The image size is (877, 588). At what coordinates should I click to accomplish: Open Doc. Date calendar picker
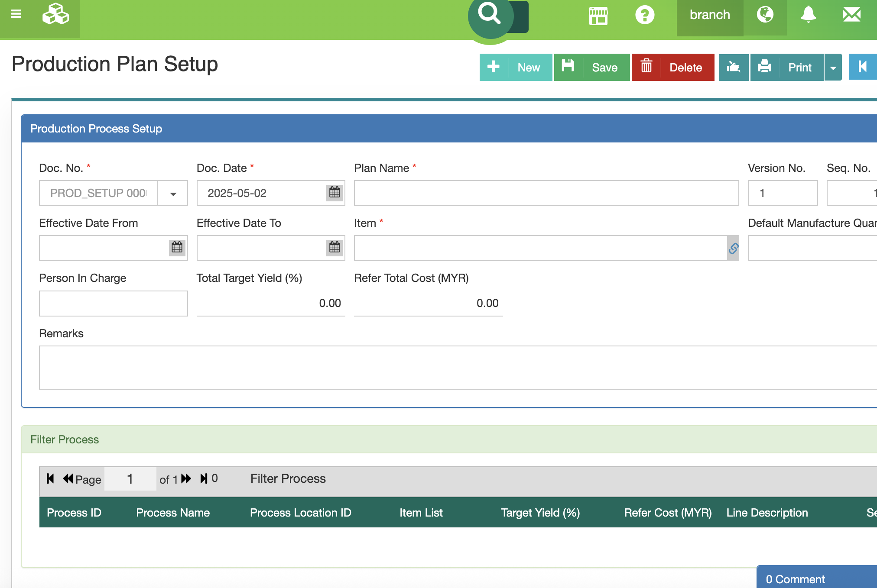point(335,192)
